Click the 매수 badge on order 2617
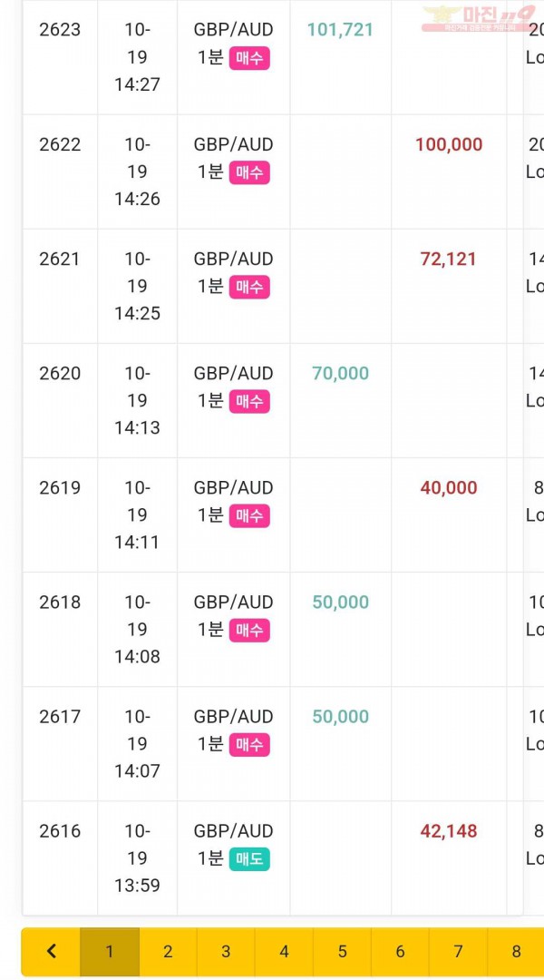 [249, 744]
